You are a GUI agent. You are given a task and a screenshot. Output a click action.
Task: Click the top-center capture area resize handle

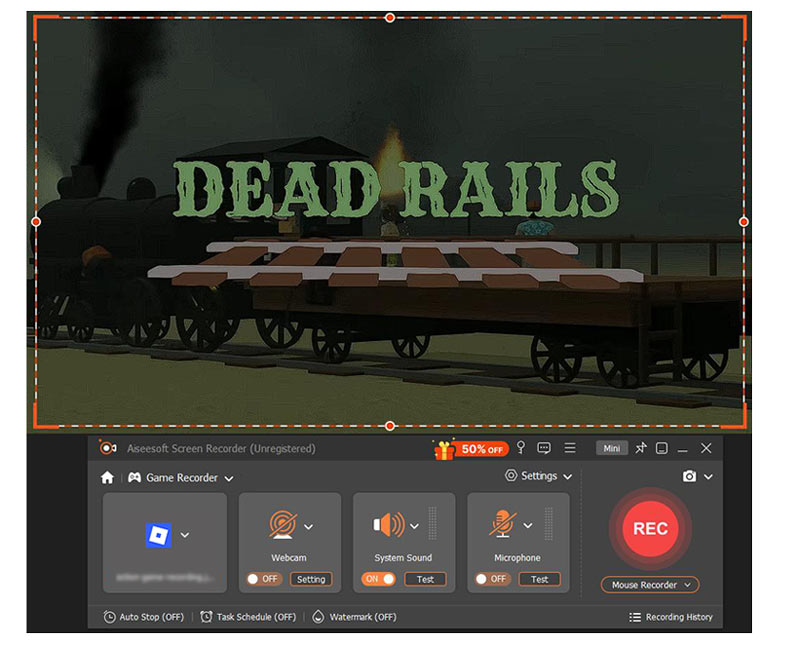click(x=390, y=17)
